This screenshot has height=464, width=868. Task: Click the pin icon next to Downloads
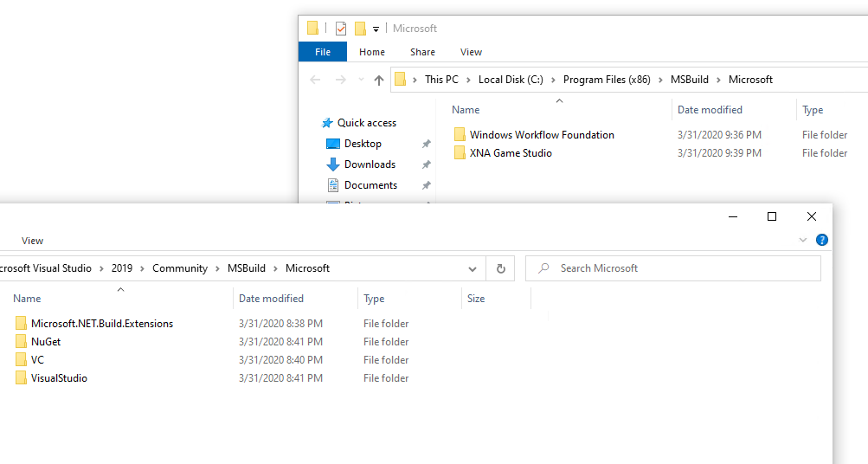[x=427, y=164]
